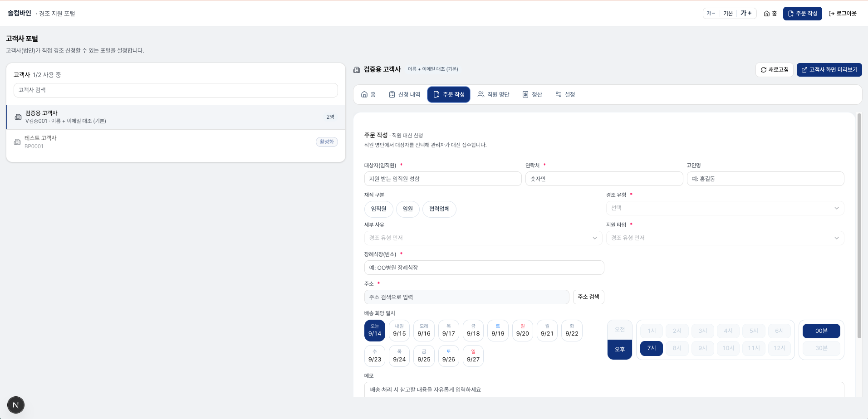The image size is (868, 419).
Task: Click 주소 검색 button
Action: click(x=588, y=297)
